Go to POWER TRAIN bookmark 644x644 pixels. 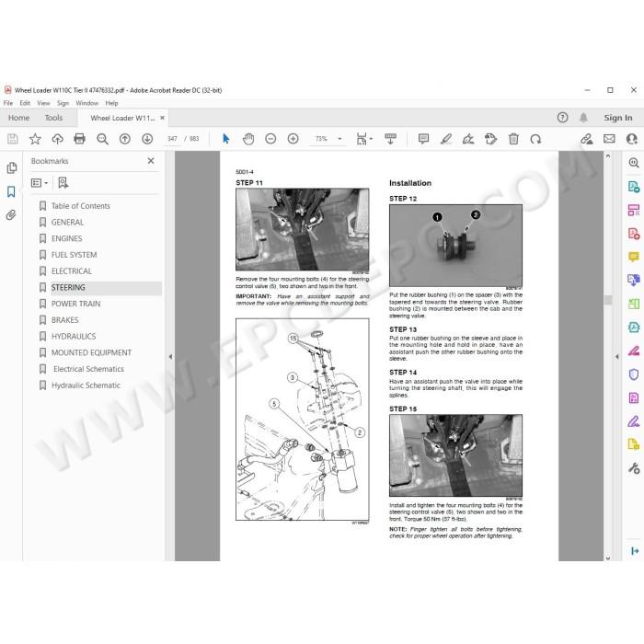(x=75, y=304)
